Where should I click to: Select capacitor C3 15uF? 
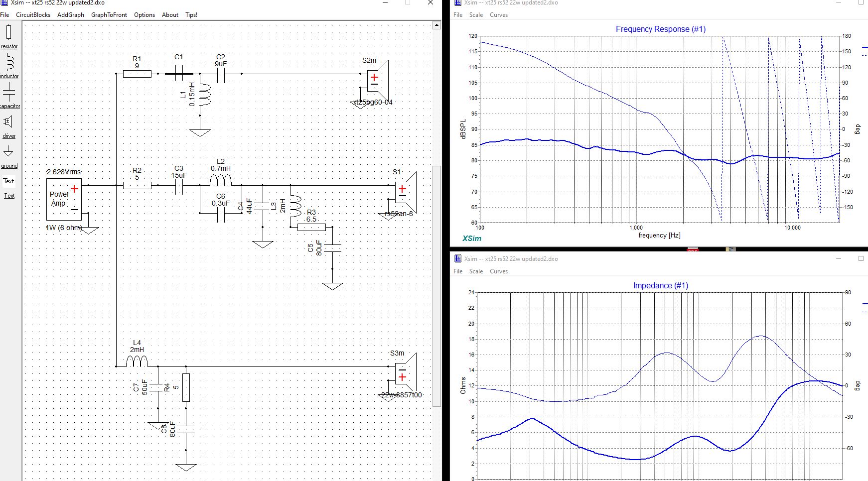coord(179,186)
